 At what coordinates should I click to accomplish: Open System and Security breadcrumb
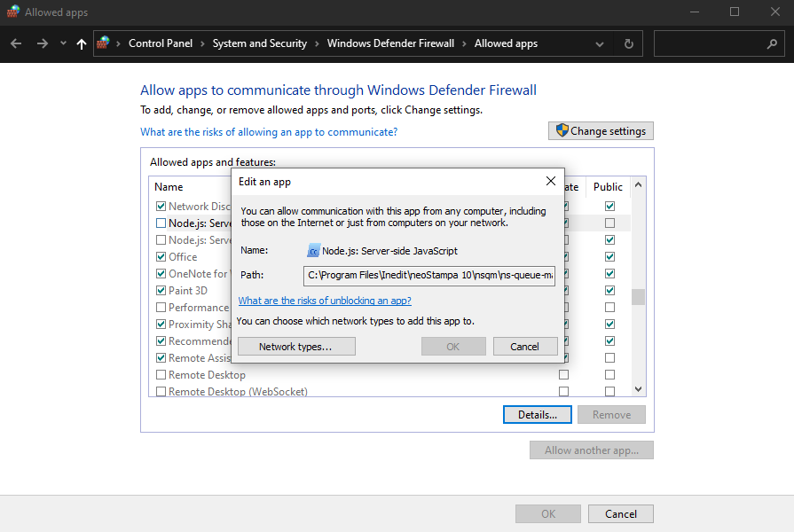pyautogui.click(x=260, y=43)
